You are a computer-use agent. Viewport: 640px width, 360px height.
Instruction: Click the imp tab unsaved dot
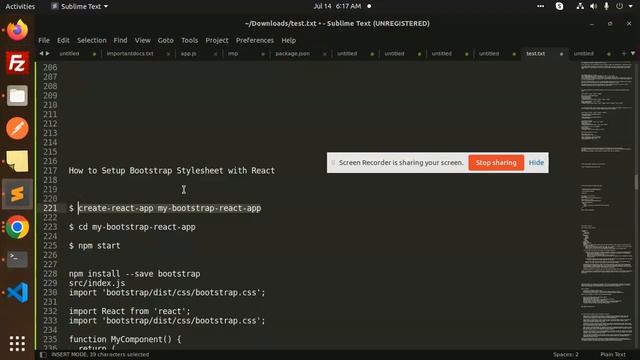[x=263, y=54]
